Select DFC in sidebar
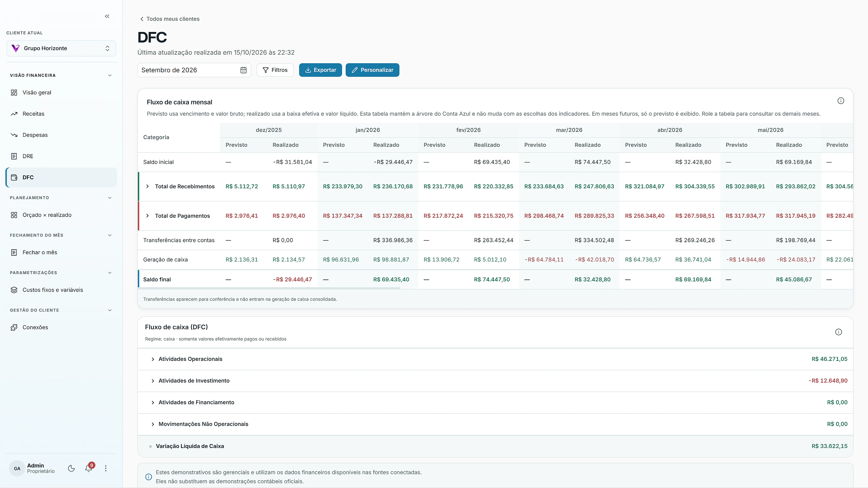Screen dimensions: 868x488 click(x=61, y=177)
